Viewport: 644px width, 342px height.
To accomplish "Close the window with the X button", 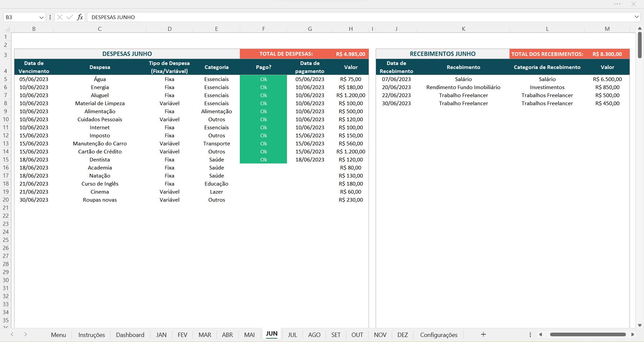I will pyautogui.click(x=633, y=4).
